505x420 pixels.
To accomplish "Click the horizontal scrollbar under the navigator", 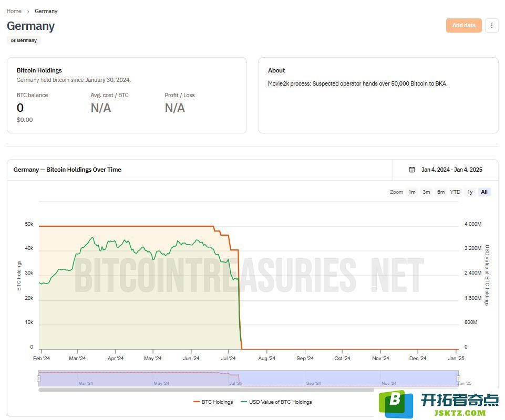I will tap(206, 390).
